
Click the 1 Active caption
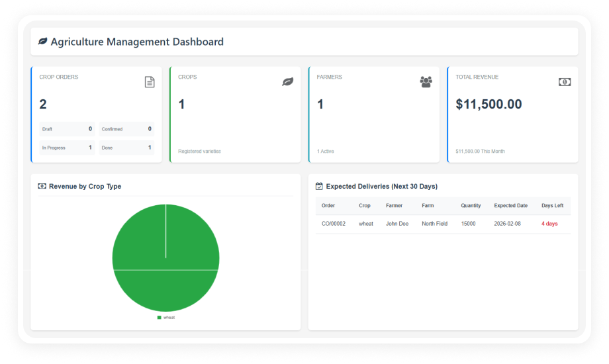(x=326, y=151)
